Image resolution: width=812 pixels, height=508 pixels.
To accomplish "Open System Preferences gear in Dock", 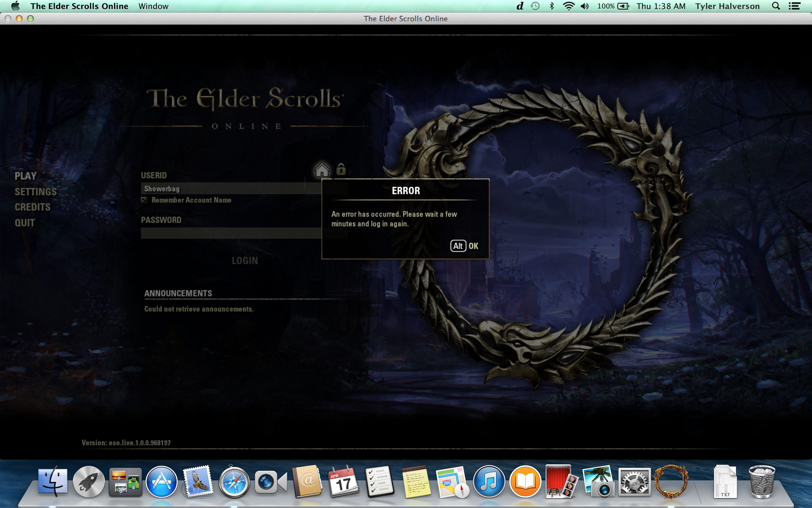I will (x=634, y=482).
